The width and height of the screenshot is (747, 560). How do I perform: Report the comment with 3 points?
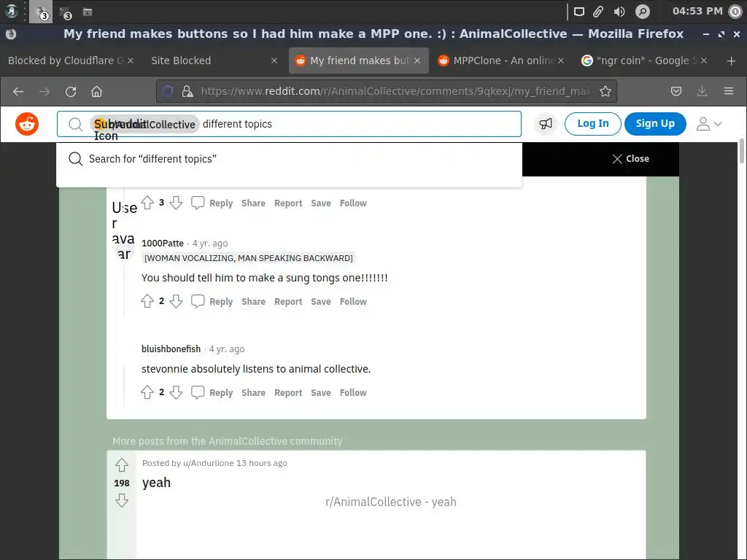pyautogui.click(x=288, y=203)
